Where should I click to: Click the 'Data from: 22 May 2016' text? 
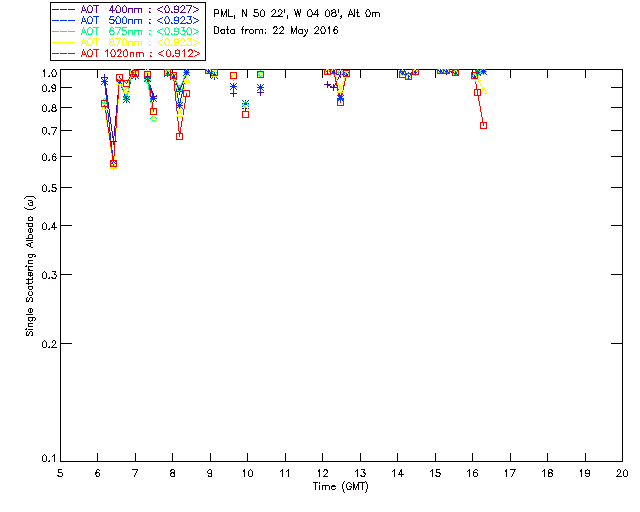pyautogui.click(x=276, y=31)
